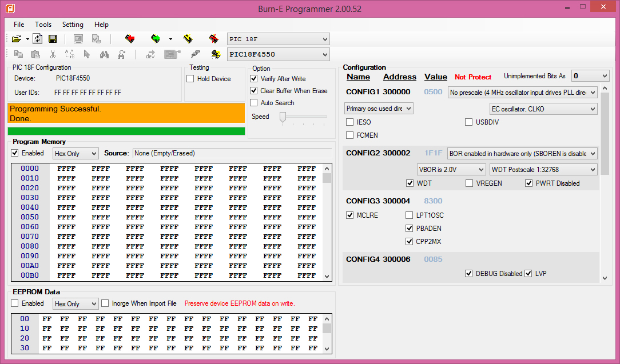Open the File menu
Image resolution: width=620 pixels, height=364 pixels.
(x=18, y=24)
